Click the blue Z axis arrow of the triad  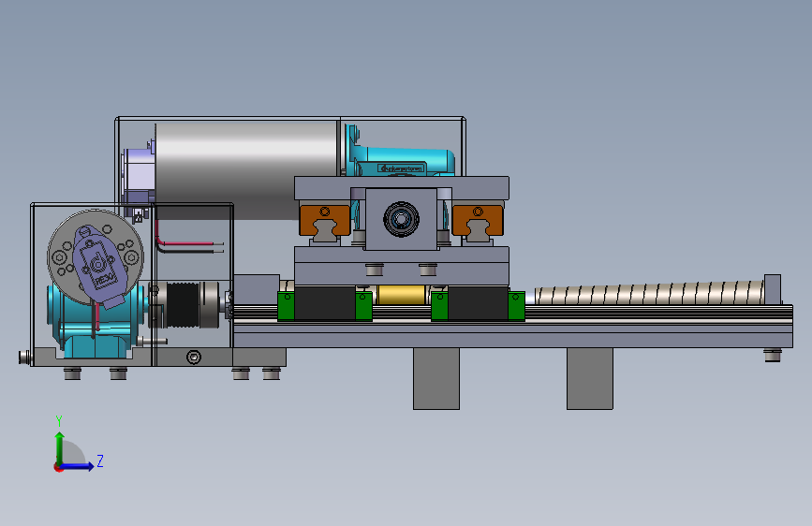click(x=78, y=466)
